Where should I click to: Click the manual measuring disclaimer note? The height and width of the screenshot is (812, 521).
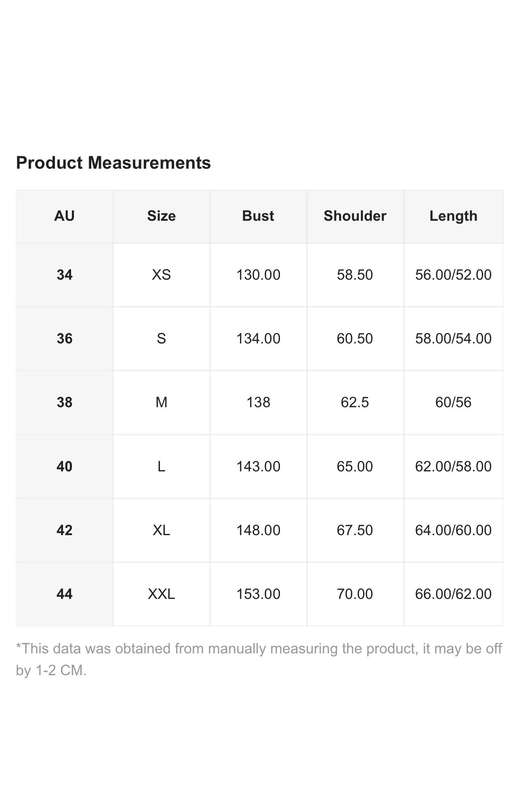click(x=259, y=659)
